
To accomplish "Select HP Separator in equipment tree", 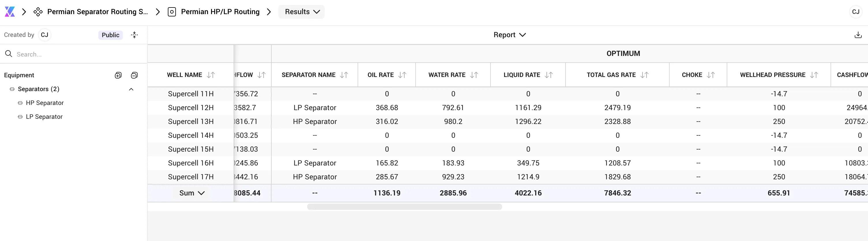I will coord(44,103).
